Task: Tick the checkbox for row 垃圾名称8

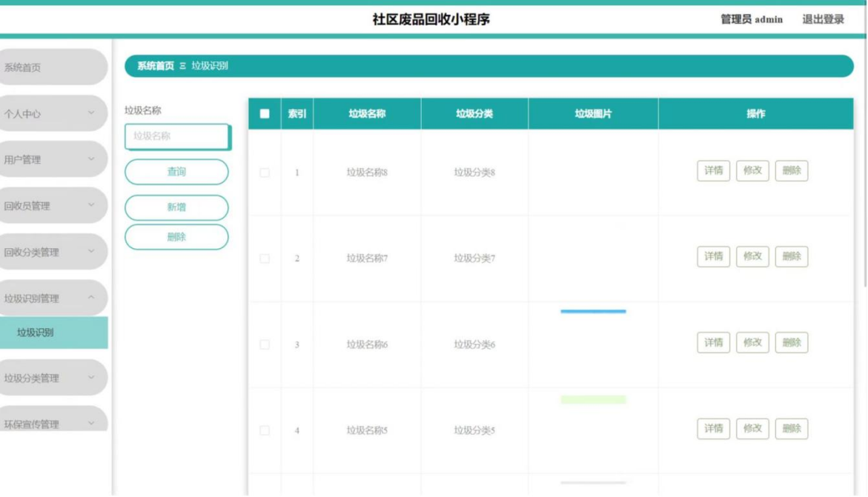Action: (265, 172)
